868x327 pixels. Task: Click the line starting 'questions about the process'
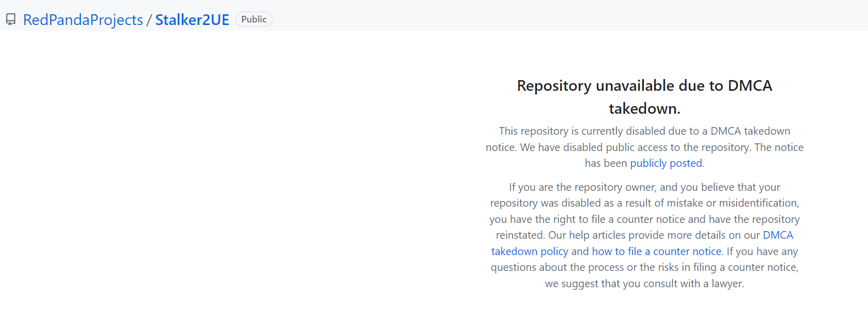pos(644,267)
